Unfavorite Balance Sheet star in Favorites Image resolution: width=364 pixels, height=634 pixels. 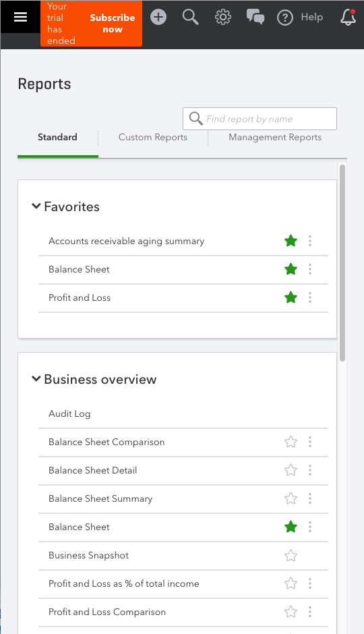point(291,269)
